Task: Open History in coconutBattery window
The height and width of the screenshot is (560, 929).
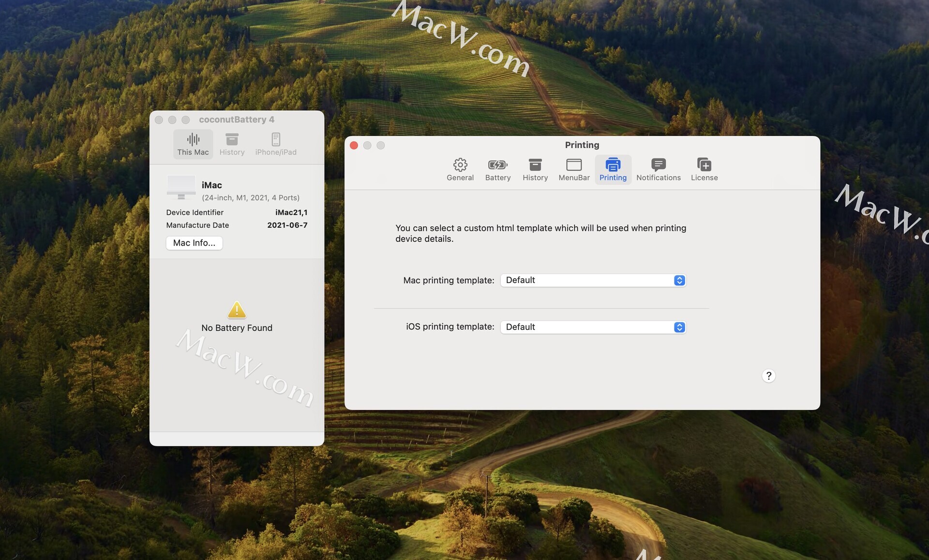Action: [232, 144]
